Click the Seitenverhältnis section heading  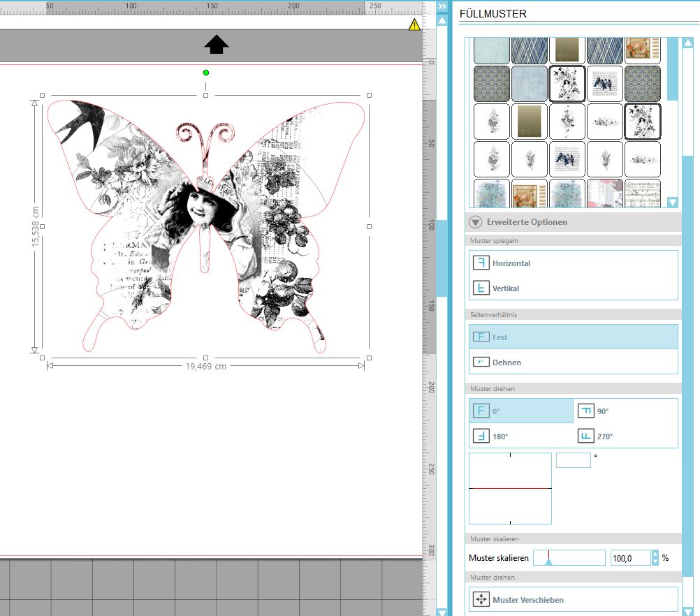493,315
